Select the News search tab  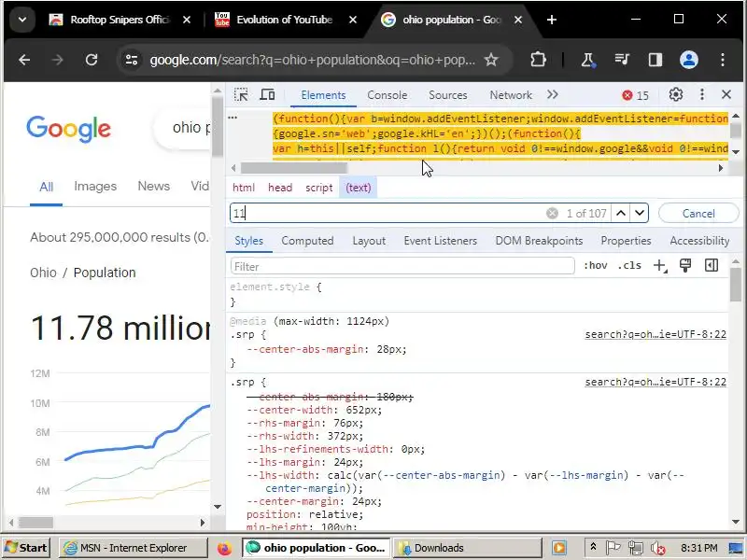(x=153, y=186)
